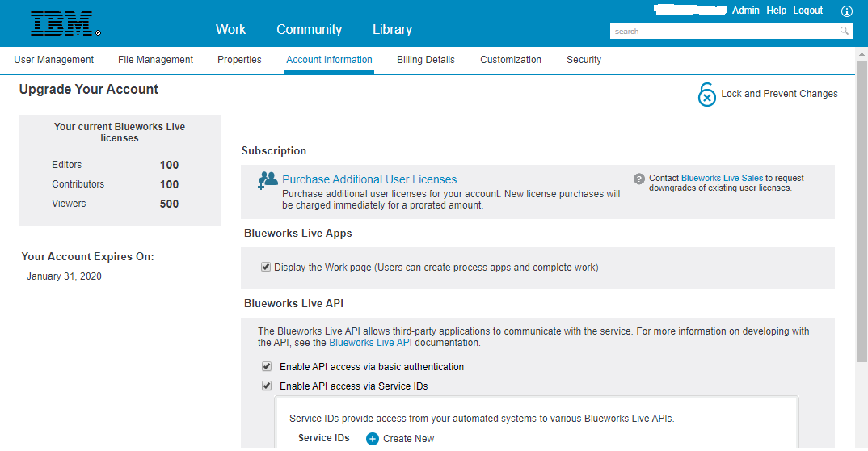
Task: Uncheck Enable API access via Service IDs
Action: [x=267, y=386]
